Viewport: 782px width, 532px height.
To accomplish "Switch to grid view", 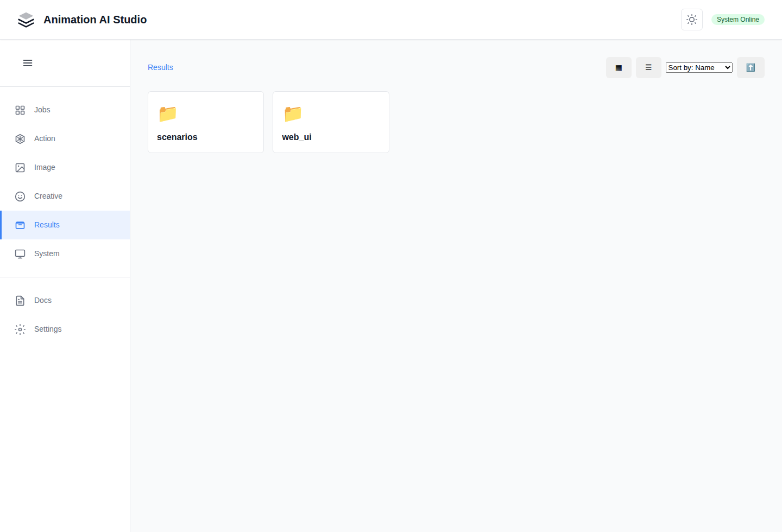I will pos(619,68).
